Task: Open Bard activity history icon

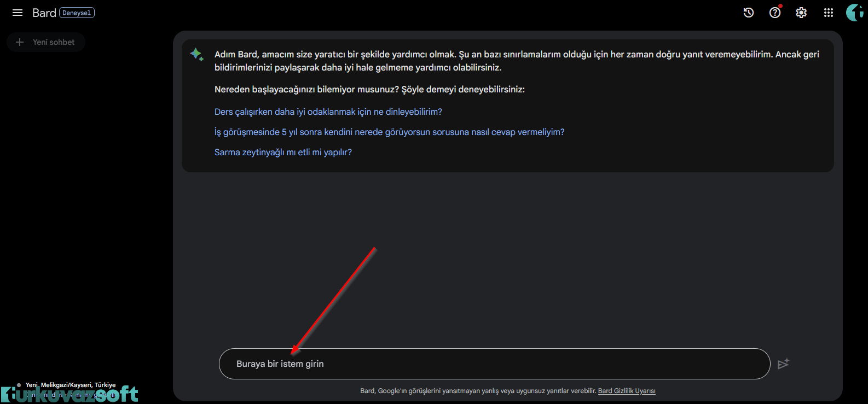Action: point(749,13)
